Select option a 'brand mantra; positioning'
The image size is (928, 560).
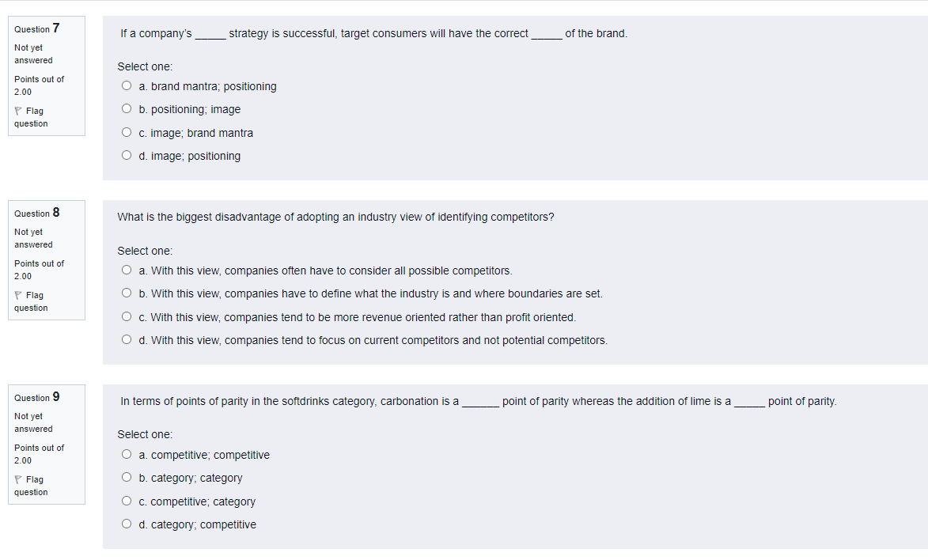127,85
